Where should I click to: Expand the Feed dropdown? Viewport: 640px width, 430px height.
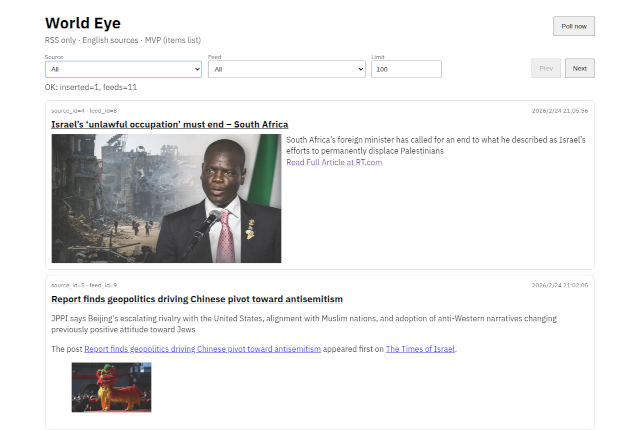(x=288, y=69)
